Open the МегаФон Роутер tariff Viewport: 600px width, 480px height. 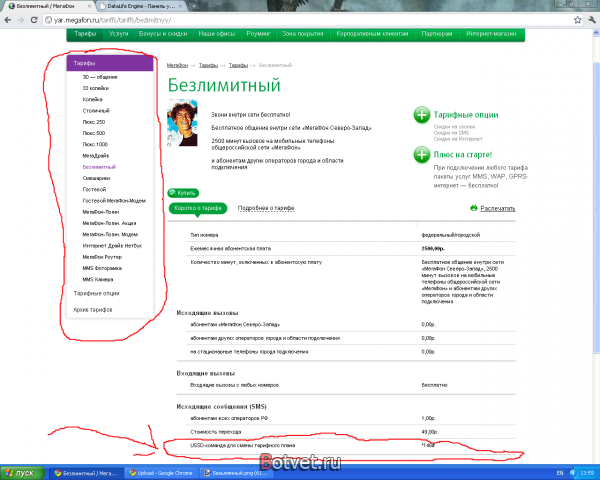coord(102,257)
